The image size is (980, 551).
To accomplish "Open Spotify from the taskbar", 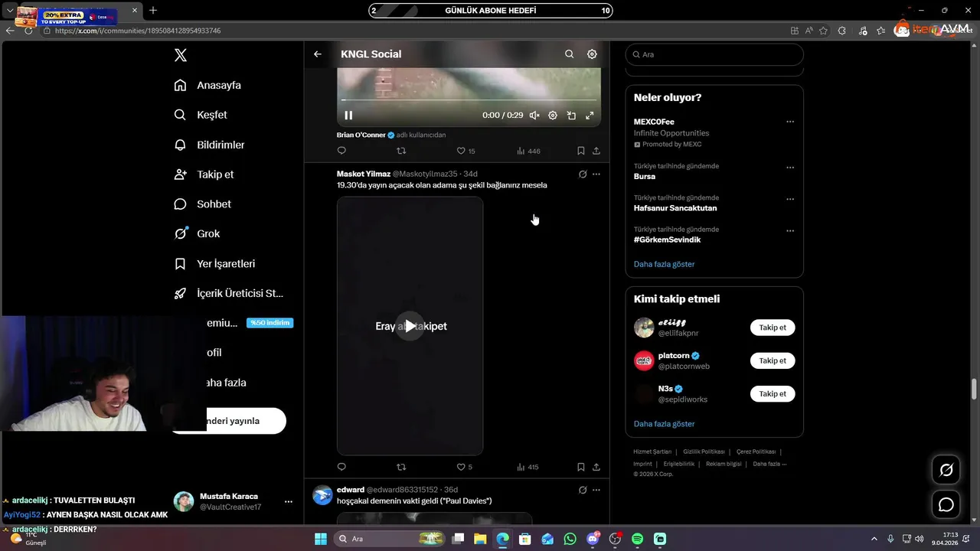I will 637,539.
